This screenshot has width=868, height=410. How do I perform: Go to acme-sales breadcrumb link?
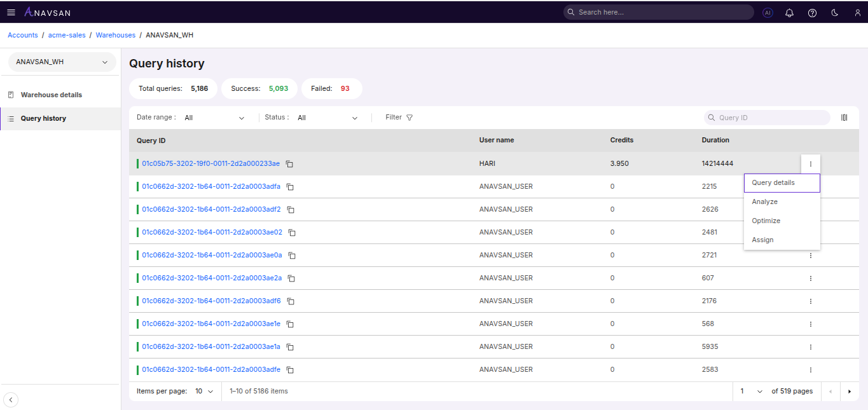tap(67, 35)
